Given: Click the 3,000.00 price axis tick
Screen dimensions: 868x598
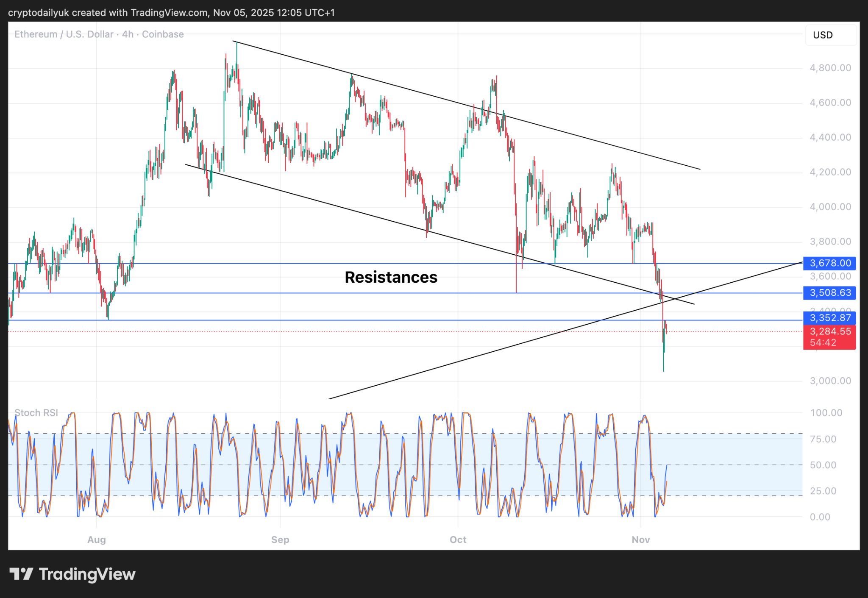Looking at the screenshot, I should [x=830, y=381].
